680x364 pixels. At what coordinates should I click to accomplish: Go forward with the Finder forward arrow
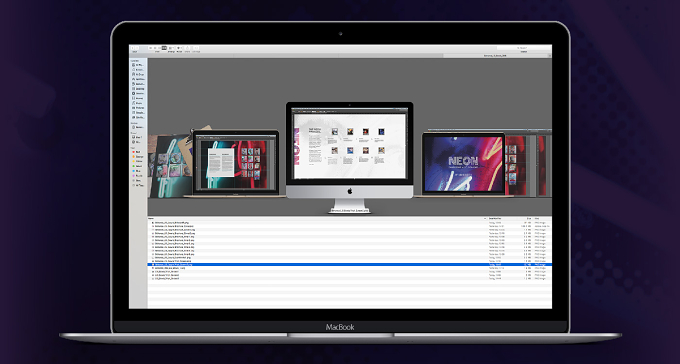pos(137,48)
